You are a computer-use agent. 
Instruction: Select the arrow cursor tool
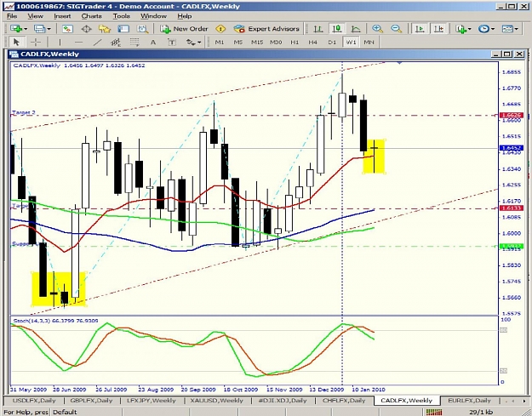[x=15, y=42]
